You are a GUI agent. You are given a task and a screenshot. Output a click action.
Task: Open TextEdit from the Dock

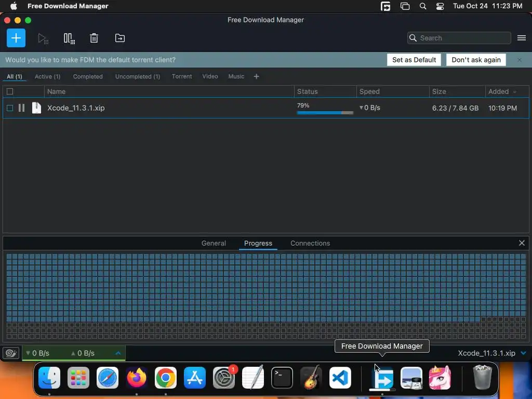[253, 378]
